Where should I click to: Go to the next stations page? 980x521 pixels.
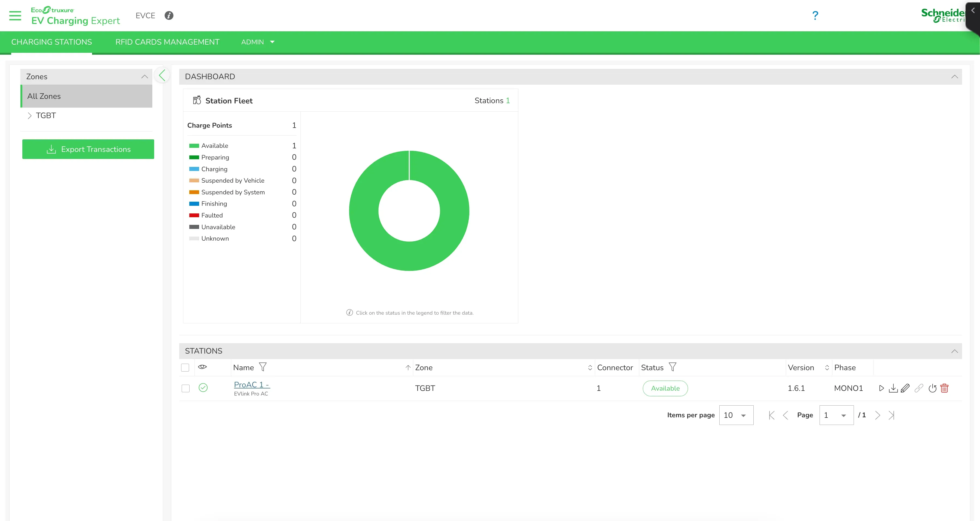pos(877,415)
